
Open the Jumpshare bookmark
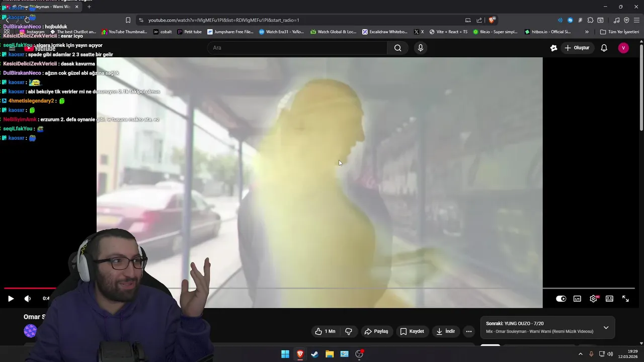click(230, 32)
